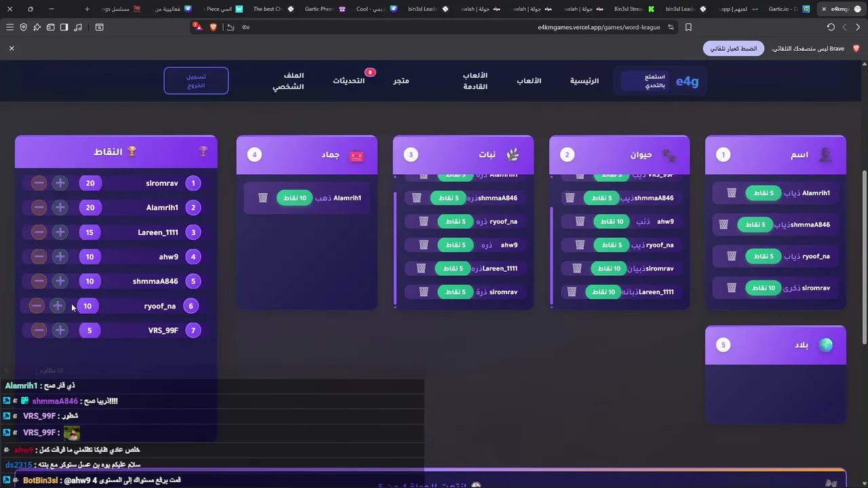Delete shmmaA846's answer in the حيوان column
This screenshot has width=868, height=488.
[570, 198]
